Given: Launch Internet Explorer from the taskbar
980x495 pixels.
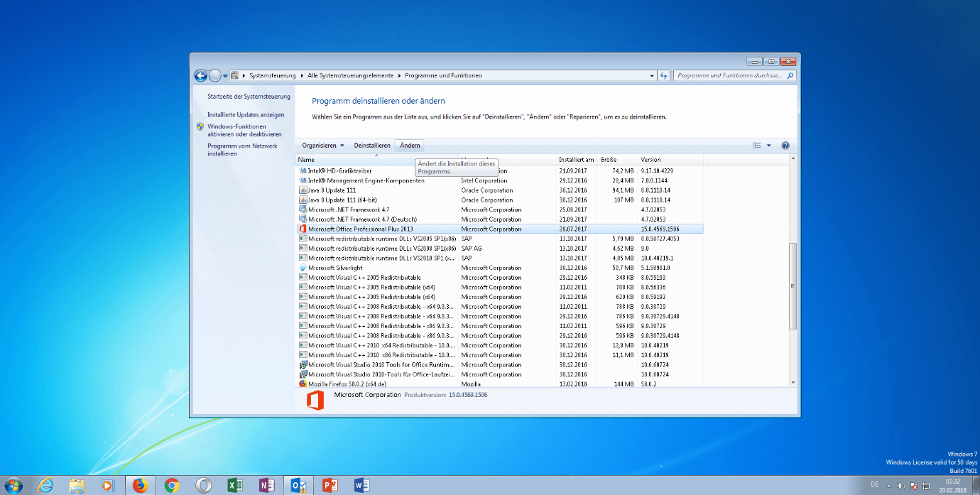Looking at the screenshot, I should click(x=46, y=486).
